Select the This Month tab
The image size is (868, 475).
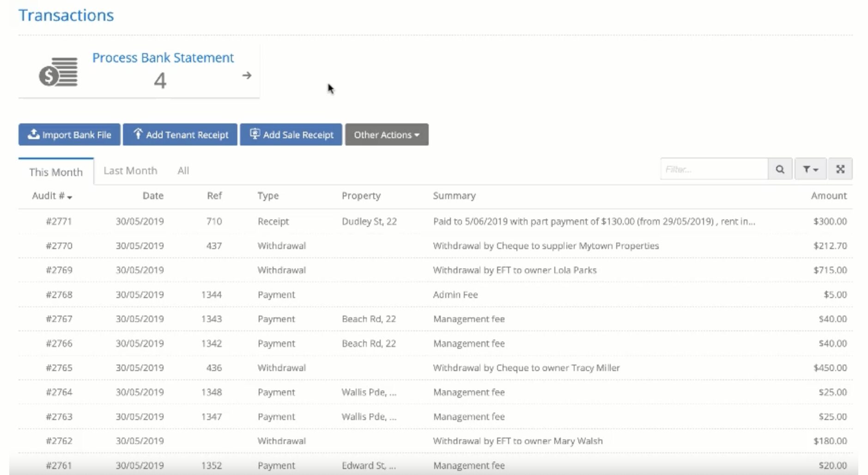click(56, 172)
